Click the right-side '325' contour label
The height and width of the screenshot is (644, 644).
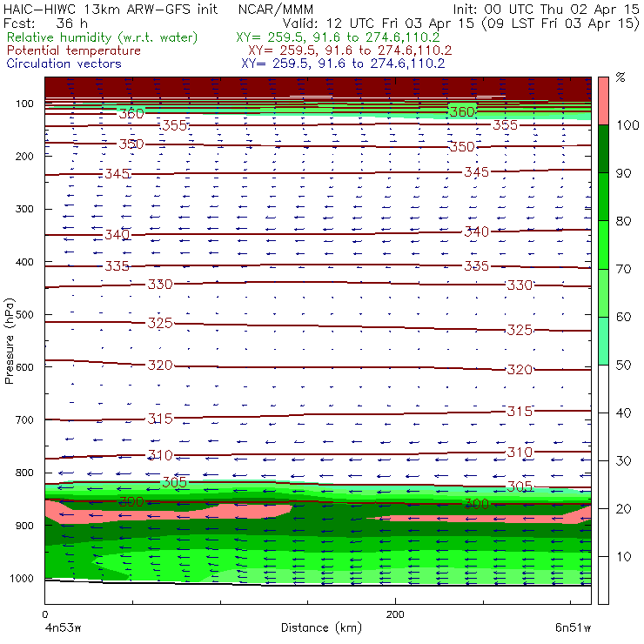click(520, 330)
